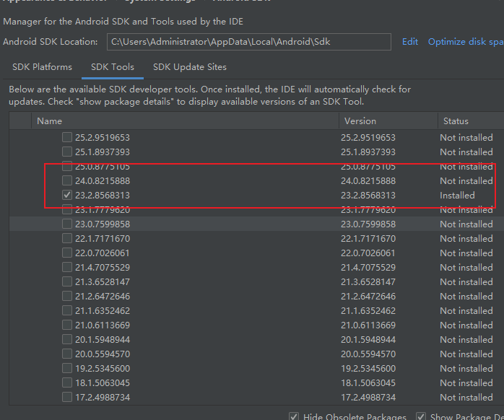Toggle the Hide Obsolete Packages checkbox
The width and height of the screenshot is (504, 420).
pos(294,416)
